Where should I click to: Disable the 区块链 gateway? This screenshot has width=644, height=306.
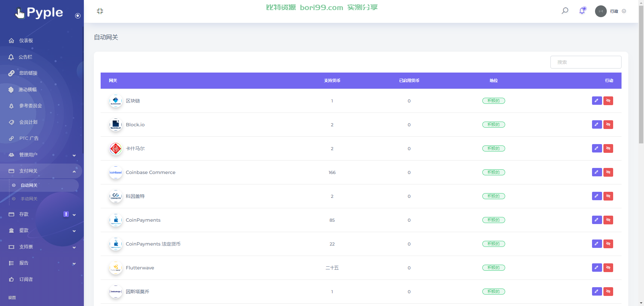pyautogui.click(x=608, y=101)
